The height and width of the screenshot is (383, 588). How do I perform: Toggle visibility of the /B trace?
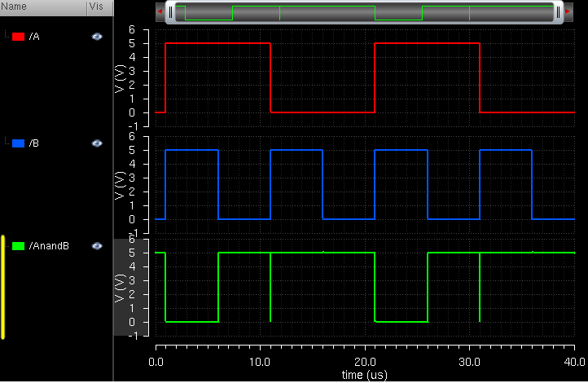click(x=97, y=143)
